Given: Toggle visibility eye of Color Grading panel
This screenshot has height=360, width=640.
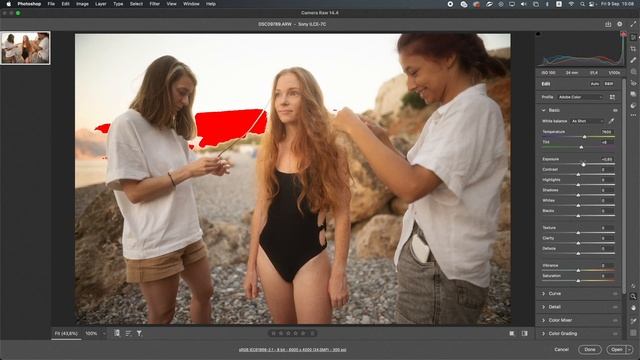Looking at the screenshot, I should point(615,333).
